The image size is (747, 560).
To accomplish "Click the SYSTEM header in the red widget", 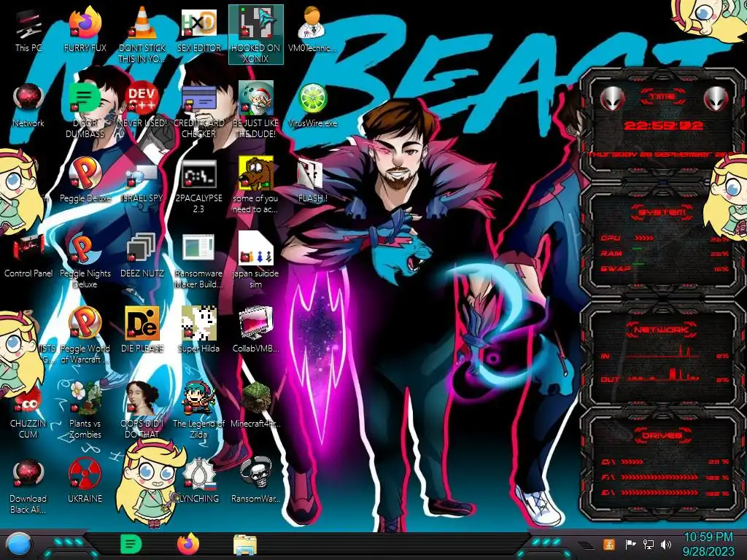I will pyautogui.click(x=662, y=212).
